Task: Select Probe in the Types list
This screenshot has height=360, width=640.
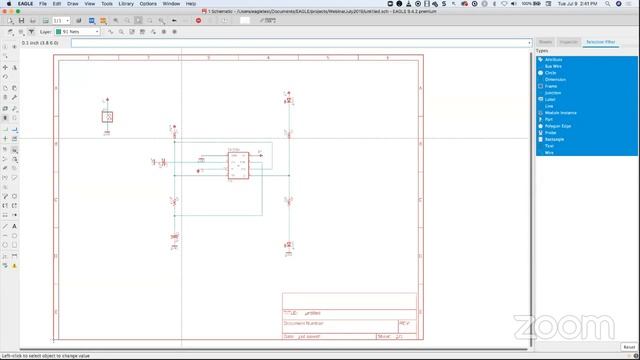Action: 587,133
